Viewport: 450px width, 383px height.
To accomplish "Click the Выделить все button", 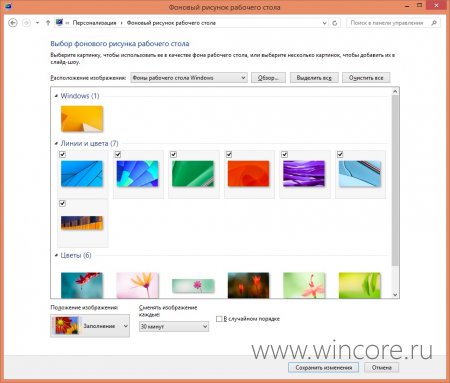I will (314, 78).
